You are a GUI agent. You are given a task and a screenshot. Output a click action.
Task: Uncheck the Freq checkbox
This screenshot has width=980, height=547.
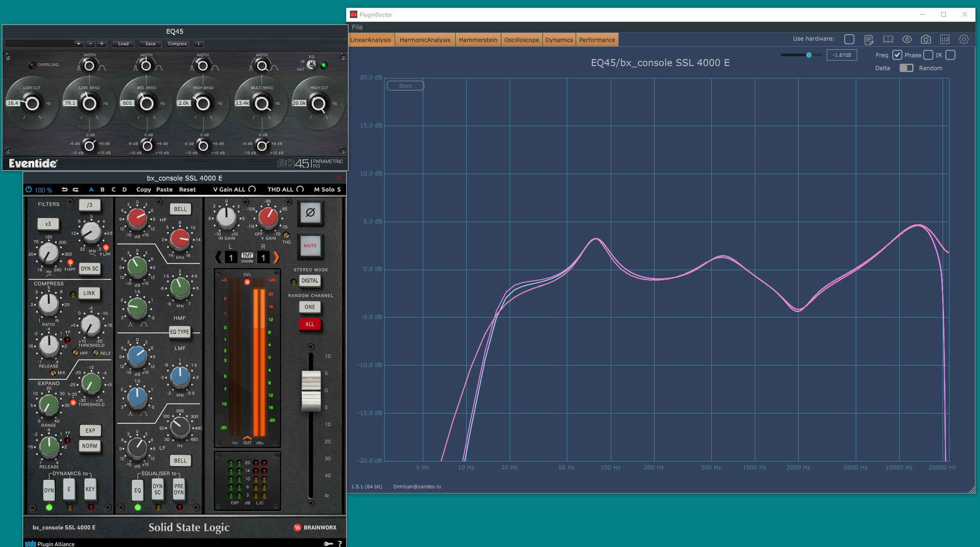click(897, 55)
